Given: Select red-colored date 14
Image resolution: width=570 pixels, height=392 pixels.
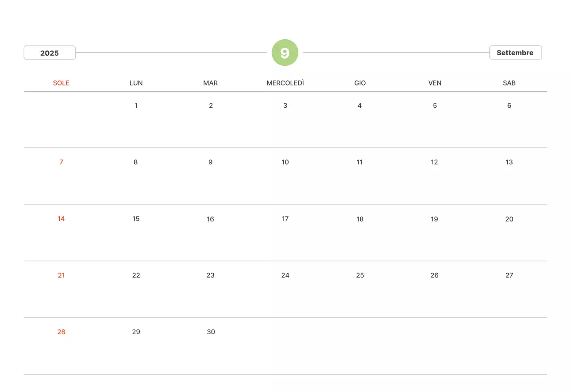Looking at the screenshot, I should point(61,219).
